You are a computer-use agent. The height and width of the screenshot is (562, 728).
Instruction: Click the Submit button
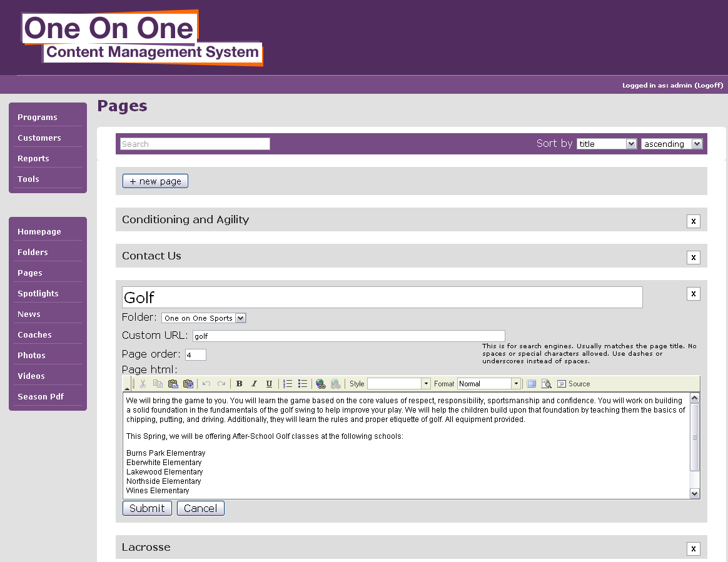(x=147, y=508)
